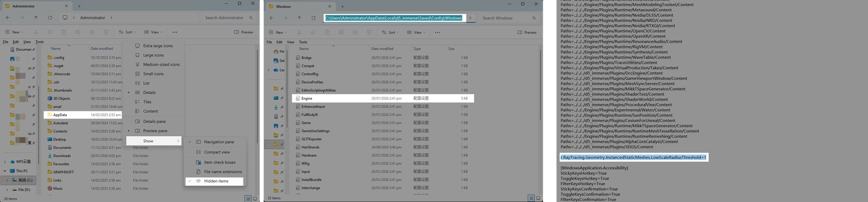Image resolution: width=868 pixels, height=202 pixels.
Task: Switch to large icons view in Administrator status bar
Action: 254,199
